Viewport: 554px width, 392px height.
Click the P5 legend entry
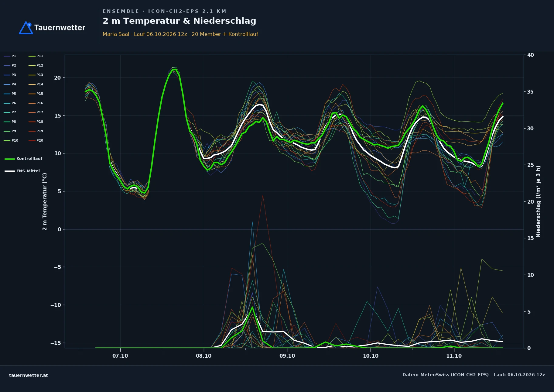[10, 94]
